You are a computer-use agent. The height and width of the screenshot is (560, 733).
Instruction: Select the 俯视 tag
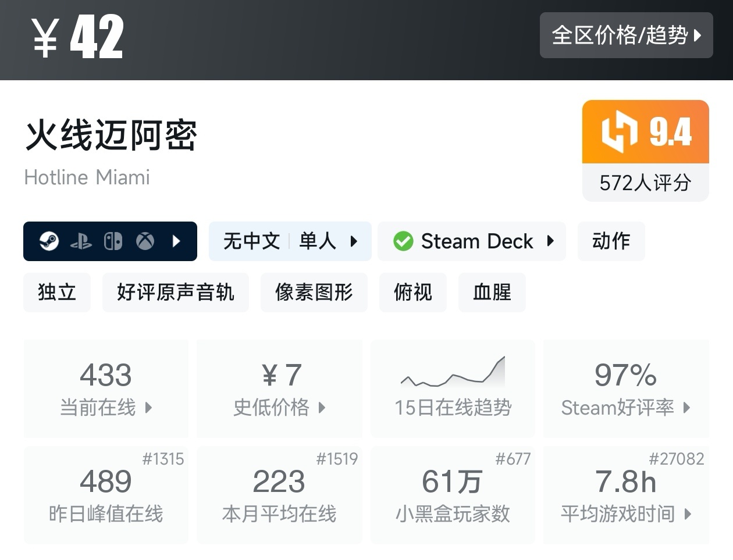[413, 292]
